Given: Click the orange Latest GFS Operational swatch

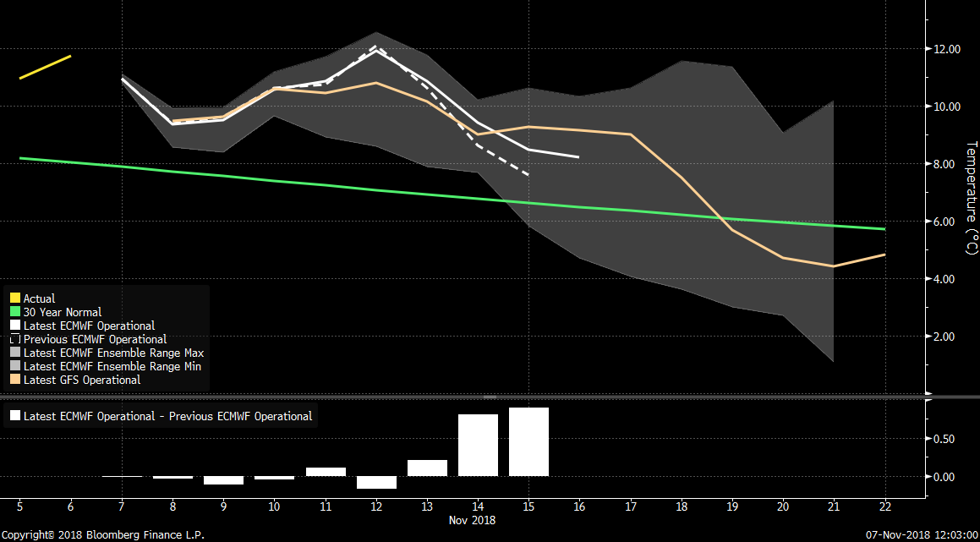Looking at the screenshot, I should (x=15, y=380).
